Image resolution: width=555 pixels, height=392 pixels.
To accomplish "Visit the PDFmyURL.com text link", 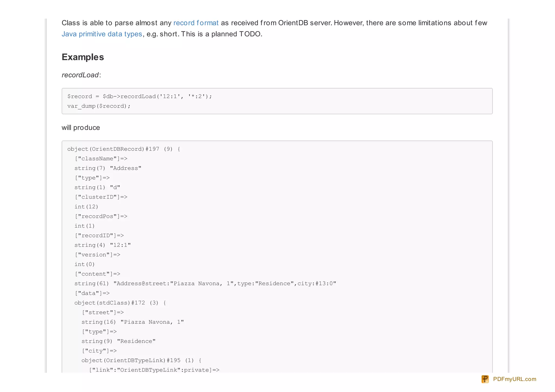I will [x=514, y=379].
